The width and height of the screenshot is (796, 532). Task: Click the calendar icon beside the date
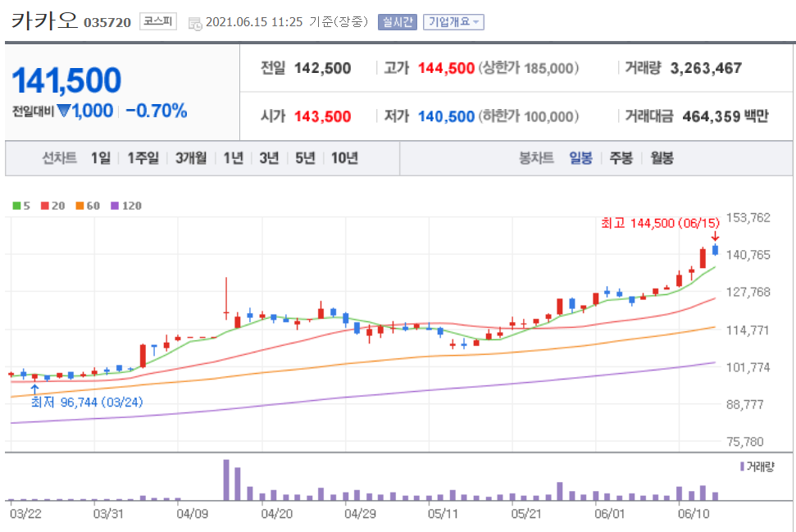pos(195,23)
